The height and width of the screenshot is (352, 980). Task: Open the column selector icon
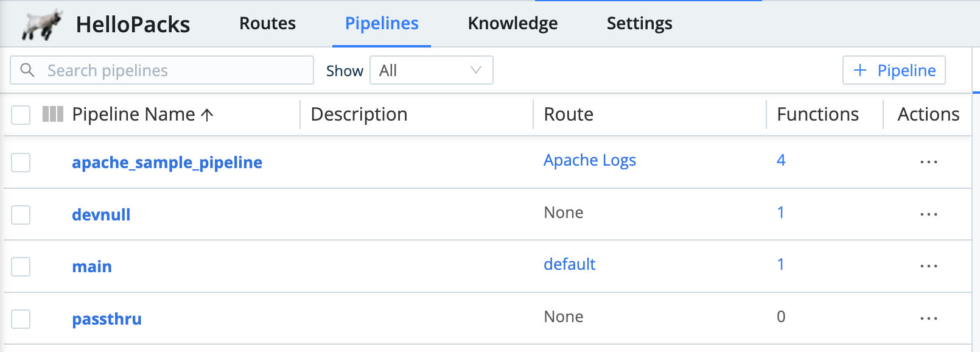53,114
